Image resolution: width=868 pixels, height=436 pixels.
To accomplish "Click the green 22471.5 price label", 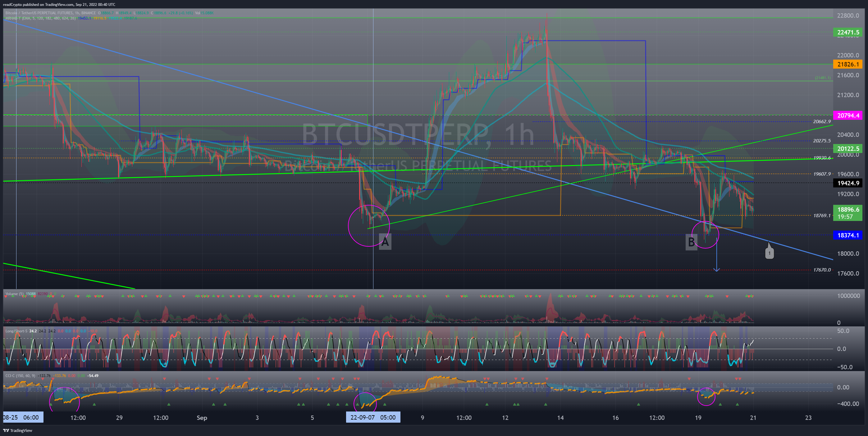I will coord(848,32).
